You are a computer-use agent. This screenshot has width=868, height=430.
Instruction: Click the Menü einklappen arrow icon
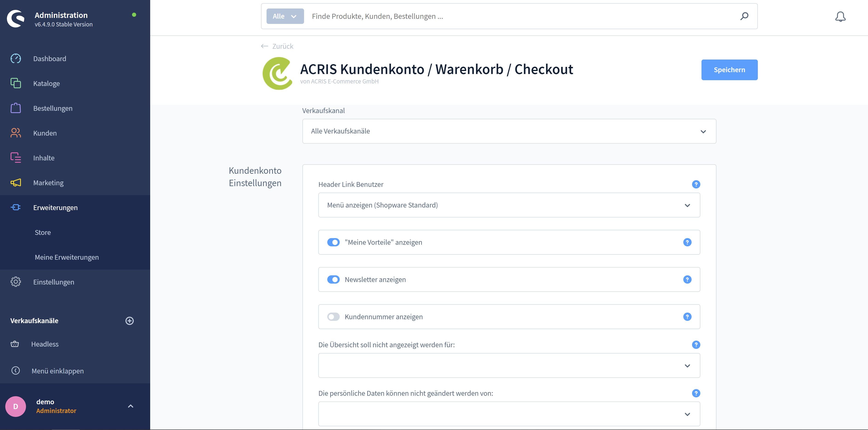pyautogui.click(x=15, y=370)
